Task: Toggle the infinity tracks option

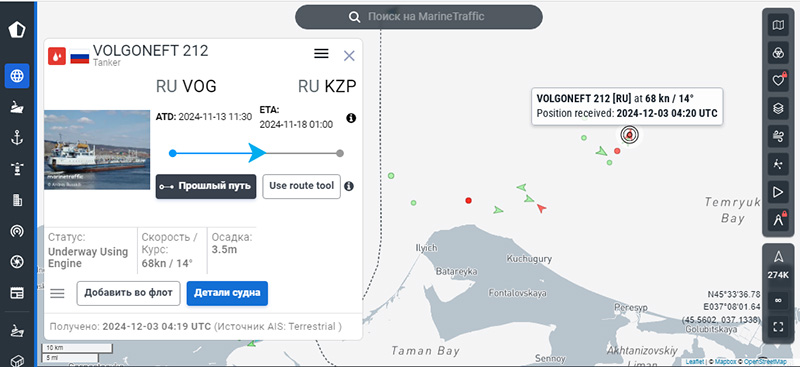Action: 778,301
